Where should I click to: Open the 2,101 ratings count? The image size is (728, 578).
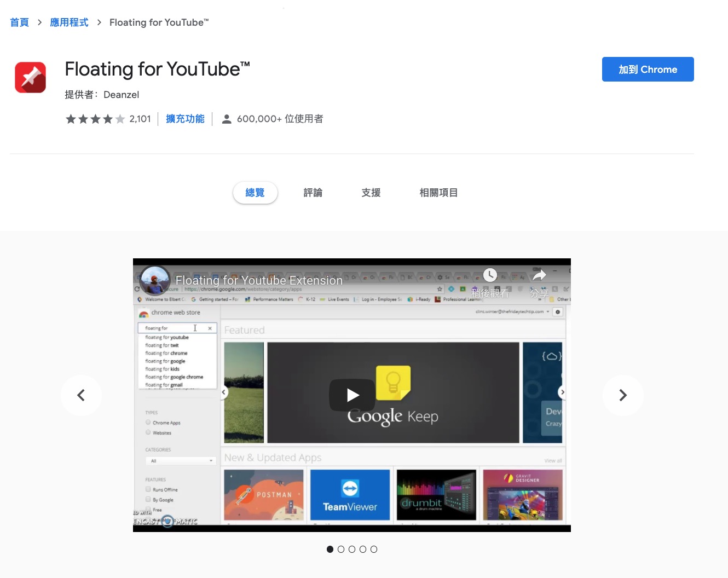pos(140,119)
